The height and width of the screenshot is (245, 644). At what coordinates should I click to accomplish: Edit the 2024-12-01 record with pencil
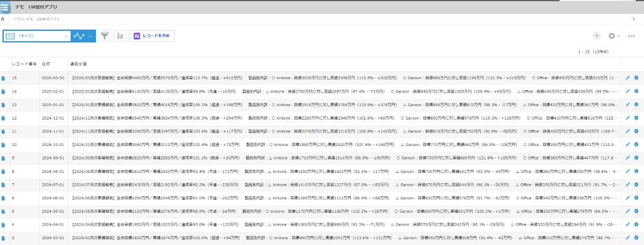point(627,118)
